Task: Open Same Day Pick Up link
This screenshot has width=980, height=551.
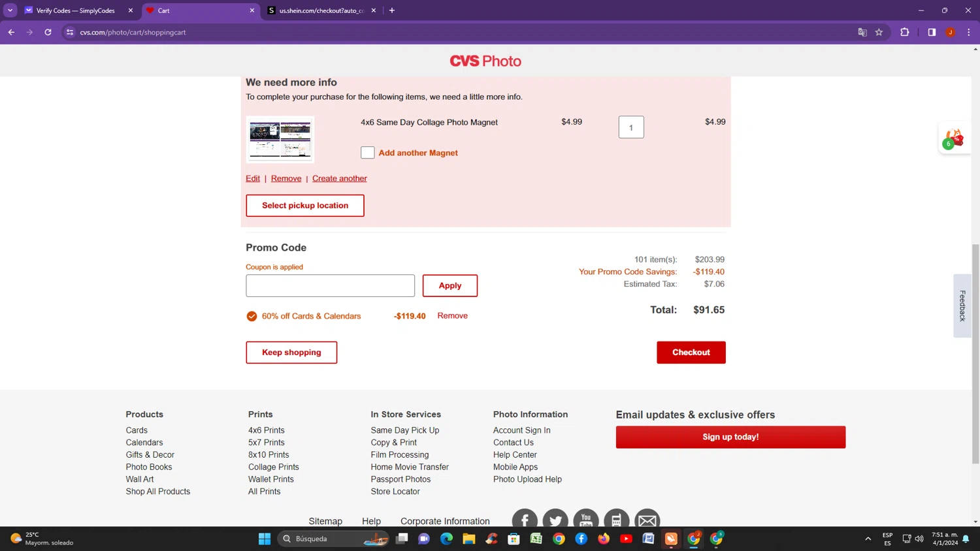Action: 405,430
